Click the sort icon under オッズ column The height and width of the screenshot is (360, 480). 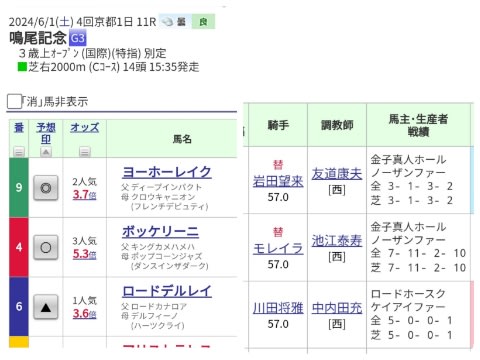point(85,152)
